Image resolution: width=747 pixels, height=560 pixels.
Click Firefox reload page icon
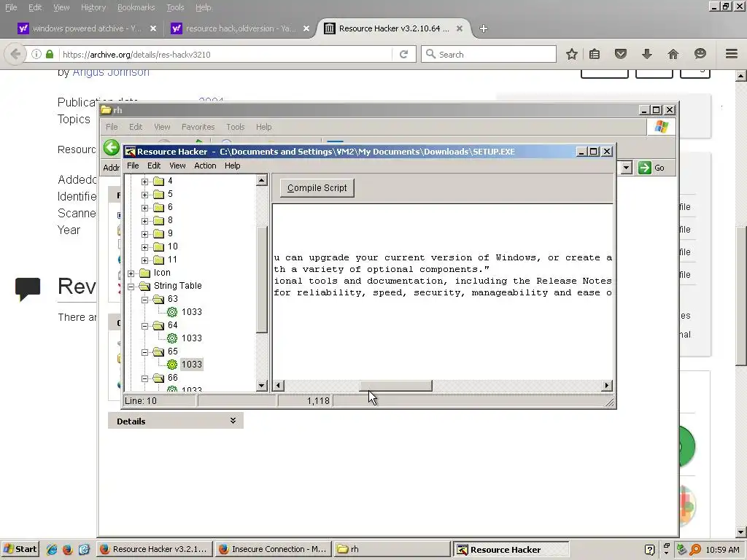pyautogui.click(x=403, y=54)
